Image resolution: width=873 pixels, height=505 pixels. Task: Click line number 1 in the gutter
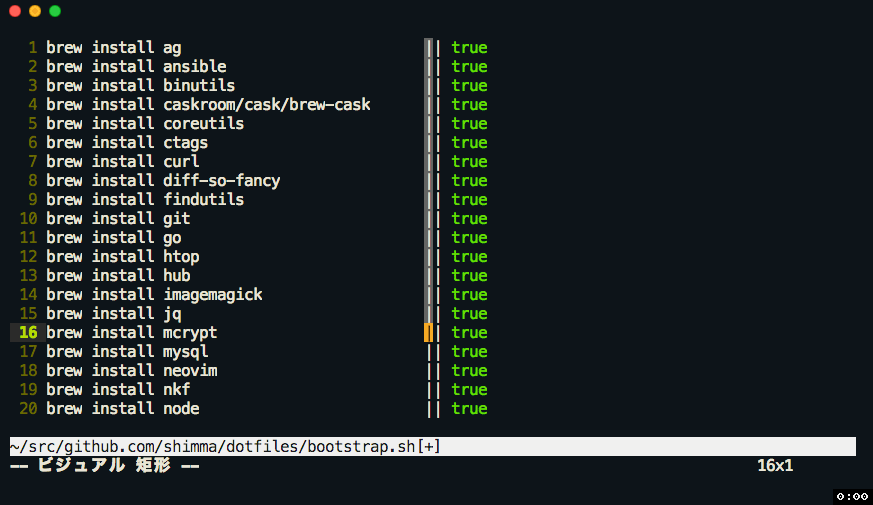(x=33, y=48)
